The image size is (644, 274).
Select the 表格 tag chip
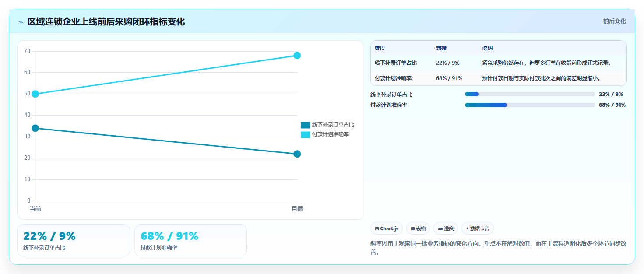tap(418, 228)
